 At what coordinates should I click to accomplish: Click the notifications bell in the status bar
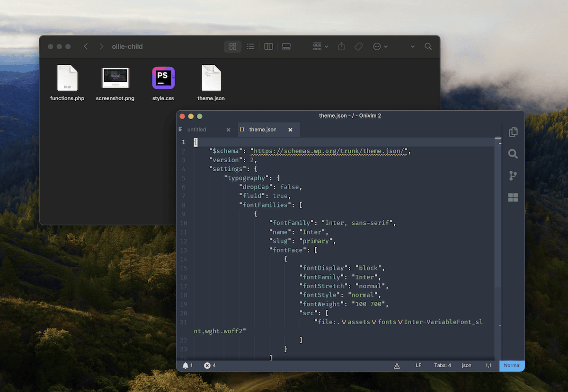point(186,365)
